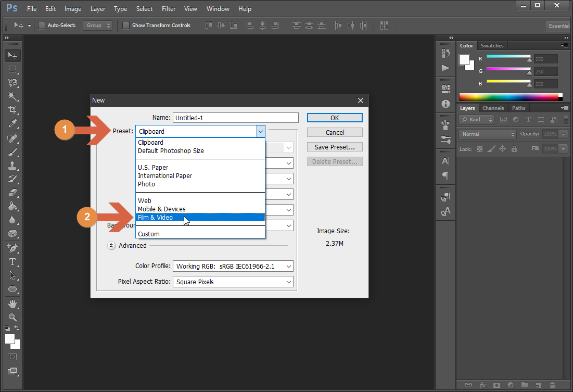Toggle filter for adjustment layers
573x392 pixels.
click(x=516, y=120)
